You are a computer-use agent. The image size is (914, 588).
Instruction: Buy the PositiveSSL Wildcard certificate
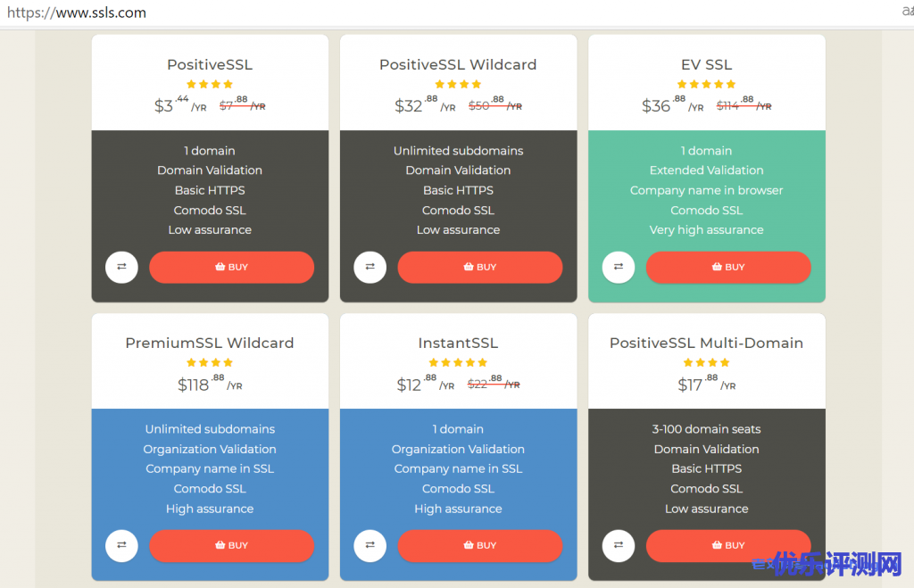point(479,267)
